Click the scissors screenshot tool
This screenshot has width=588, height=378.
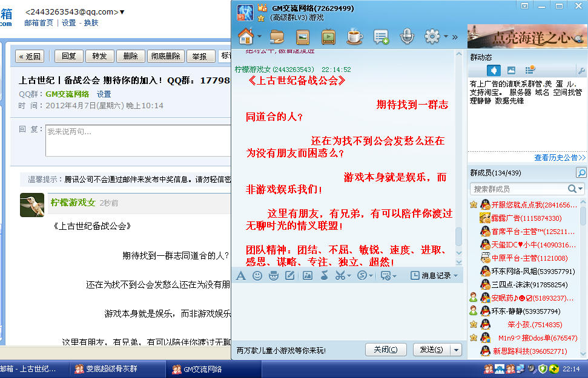click(x=340, y=276)
